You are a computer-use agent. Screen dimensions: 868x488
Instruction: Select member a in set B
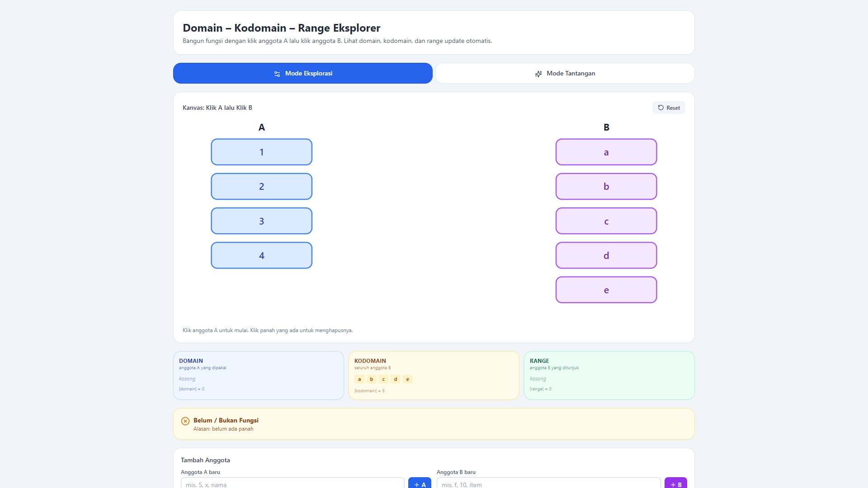click(606, 152)
